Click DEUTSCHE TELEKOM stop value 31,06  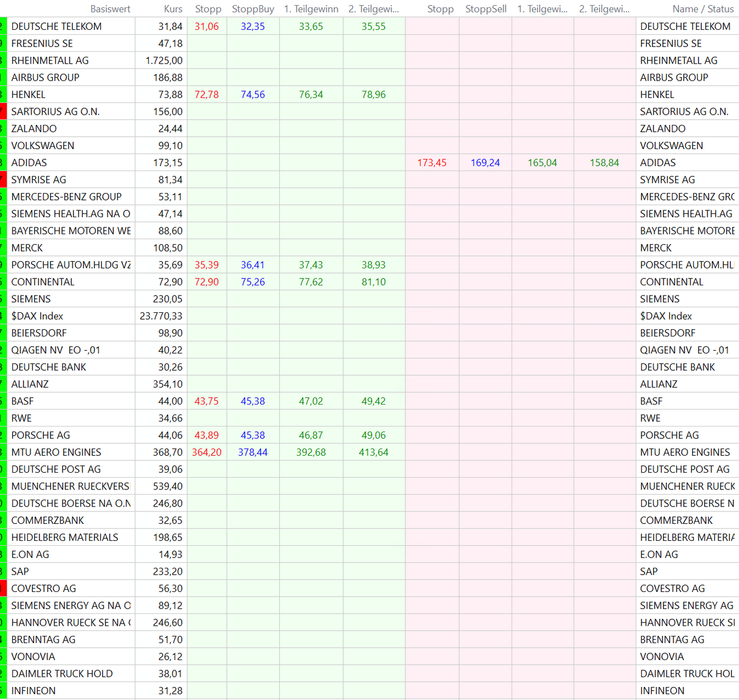[x=207, y=26]
